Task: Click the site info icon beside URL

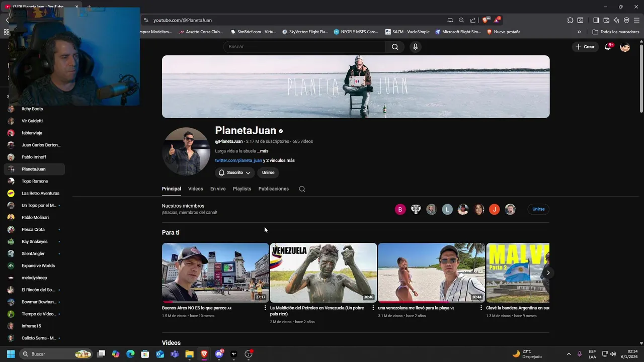Action: pyautogui.click(x=146, y=20)
